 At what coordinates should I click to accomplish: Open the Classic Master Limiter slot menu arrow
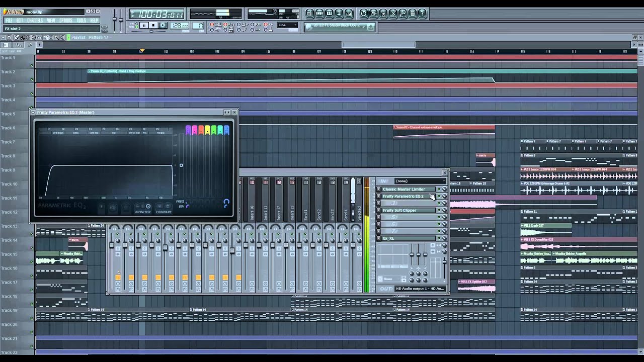coord(379,190)
